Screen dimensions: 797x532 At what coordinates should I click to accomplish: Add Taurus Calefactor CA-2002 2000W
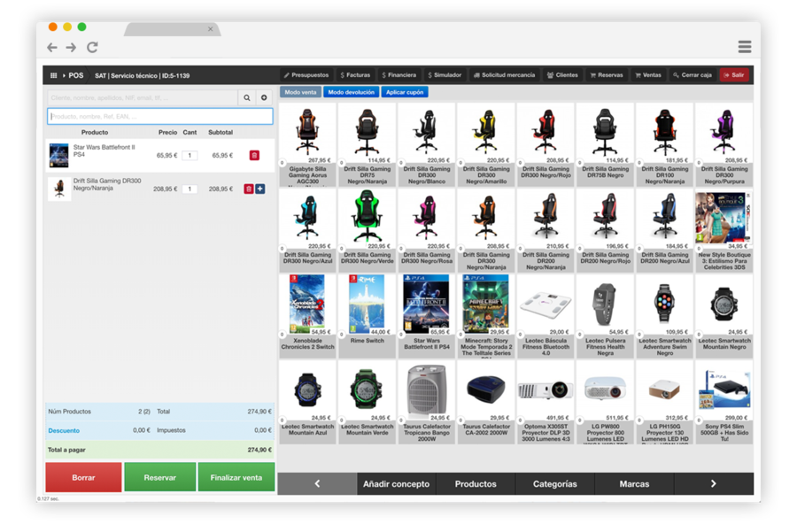tap(486, 402)
